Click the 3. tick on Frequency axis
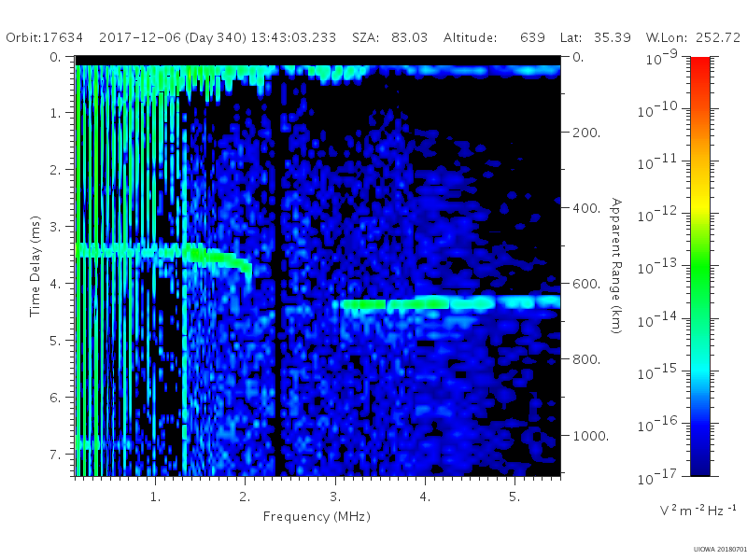This screenshot has width=747, height=560. 335,497
